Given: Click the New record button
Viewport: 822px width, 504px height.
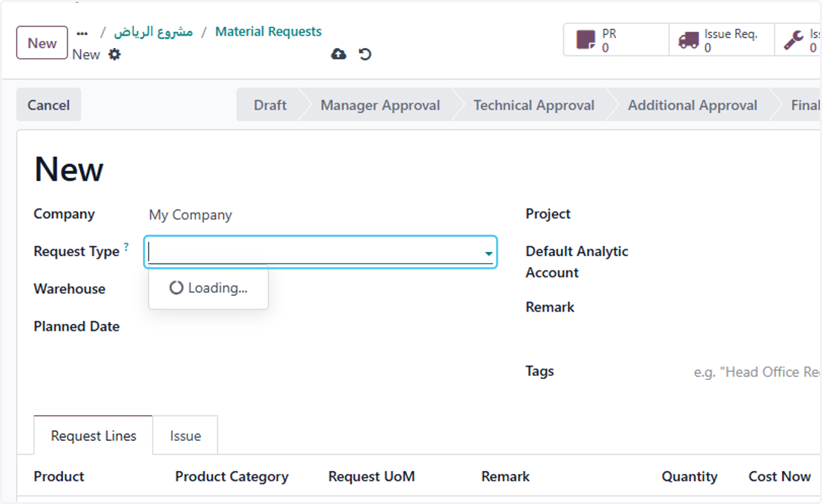Looking at the screenshot, I should pyautogui.click(x=42, y=42).
